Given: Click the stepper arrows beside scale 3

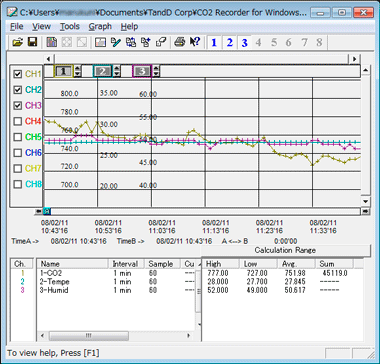Looking at the screenshot, I should (x=156, y=71).
